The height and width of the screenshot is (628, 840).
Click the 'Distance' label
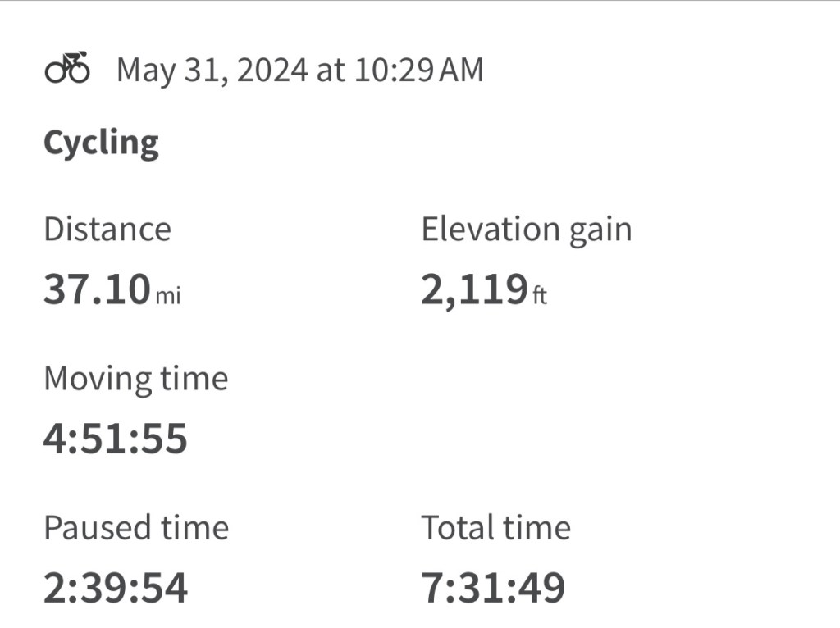coord(107,230)
